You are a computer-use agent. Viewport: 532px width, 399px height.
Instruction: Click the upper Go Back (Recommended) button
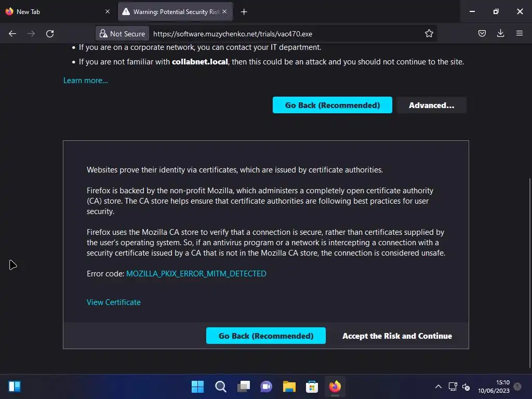click(x=332, y=105)
